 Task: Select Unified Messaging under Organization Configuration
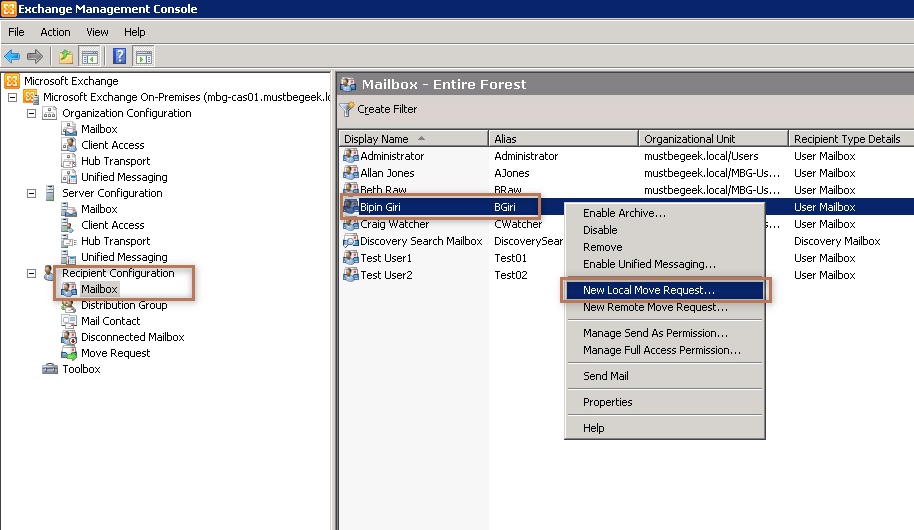124,177
